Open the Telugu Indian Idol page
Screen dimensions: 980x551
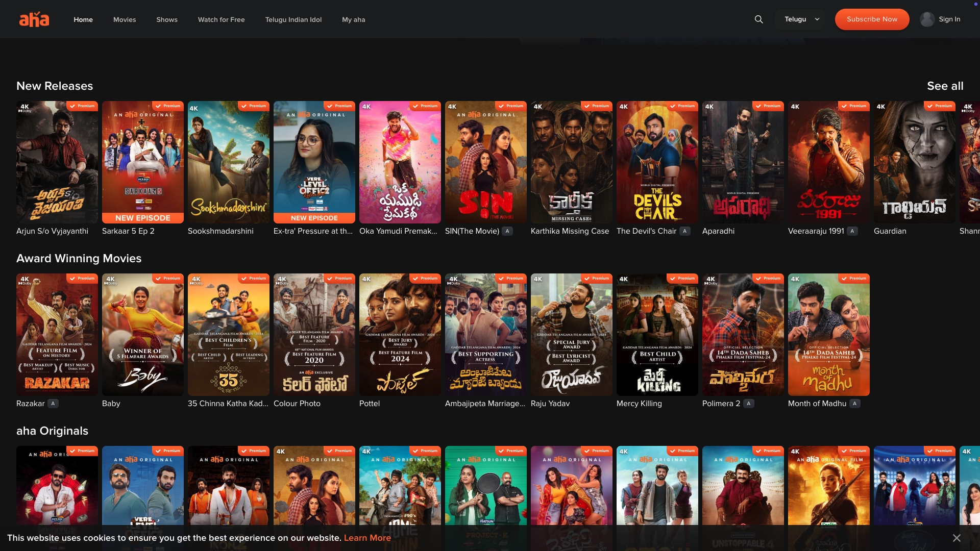293,19
